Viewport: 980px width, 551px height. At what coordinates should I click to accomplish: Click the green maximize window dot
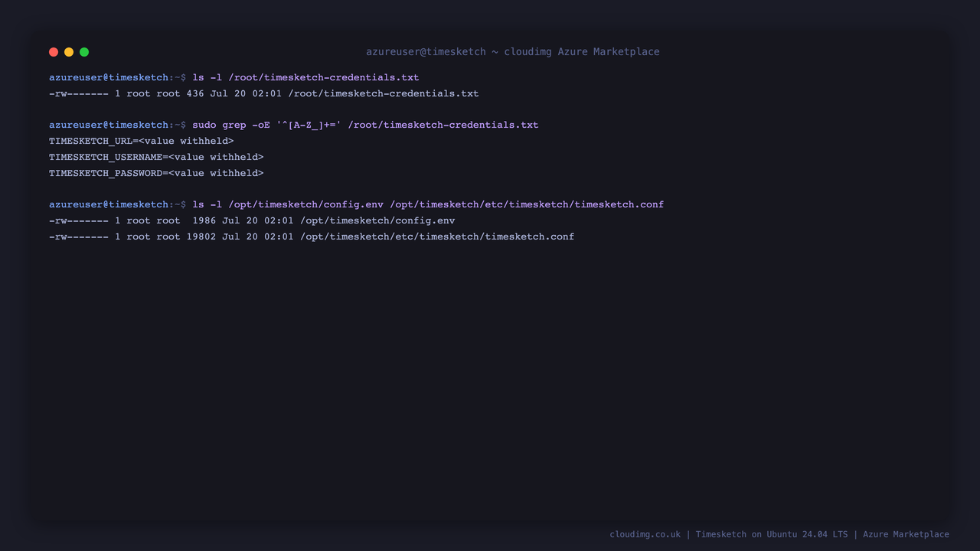[x=84, y=52]
